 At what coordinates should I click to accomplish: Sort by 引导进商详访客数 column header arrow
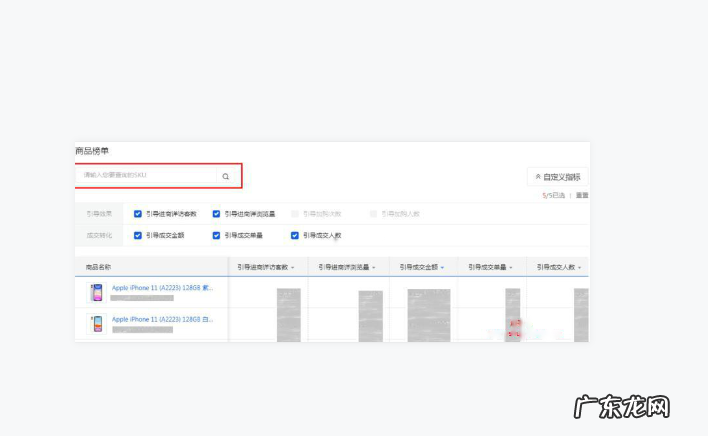tap(293, 268)
